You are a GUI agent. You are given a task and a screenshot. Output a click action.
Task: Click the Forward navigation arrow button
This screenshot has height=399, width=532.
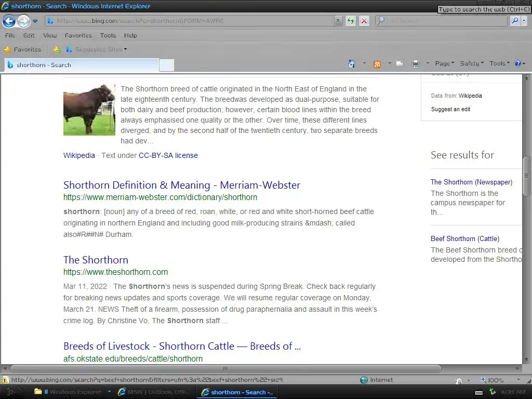(x=23, y=21)
